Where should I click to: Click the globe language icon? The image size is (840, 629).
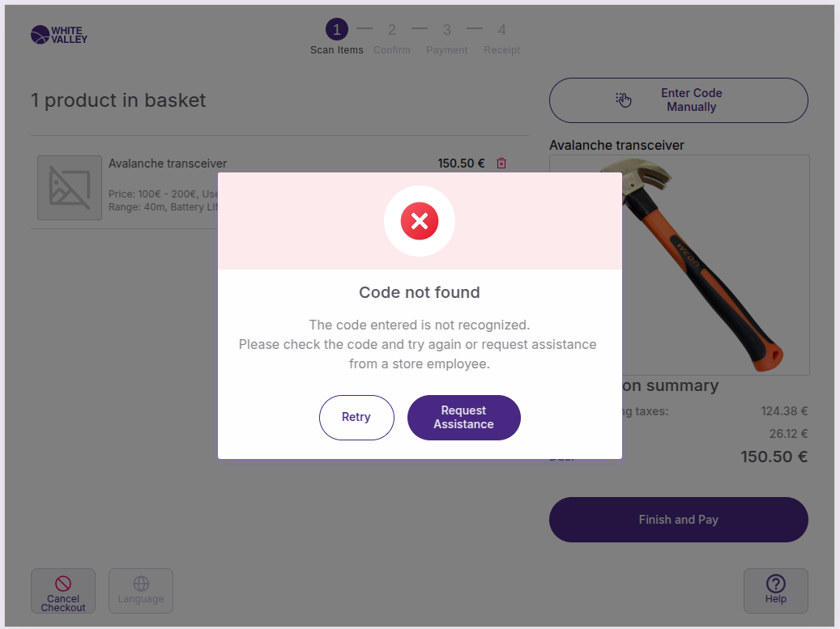(x=141, y=583)
